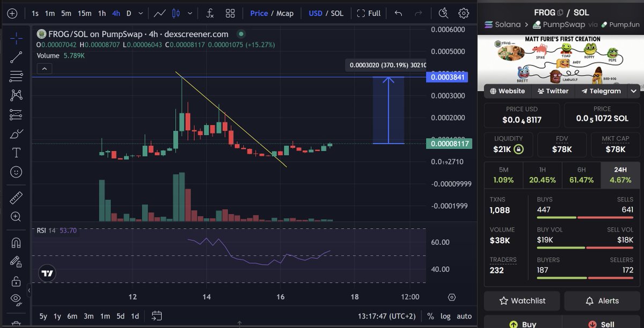Select the ruler measure tool

16,198
